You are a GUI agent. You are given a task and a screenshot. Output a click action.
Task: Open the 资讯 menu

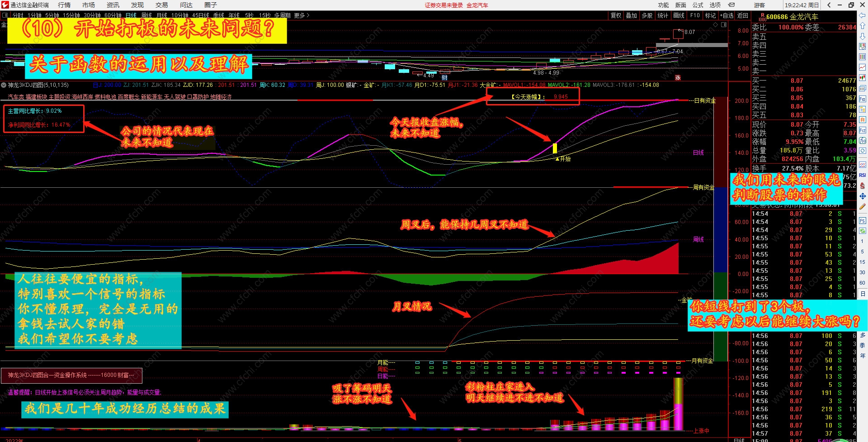pyautogui.click(x=113, y=5)
